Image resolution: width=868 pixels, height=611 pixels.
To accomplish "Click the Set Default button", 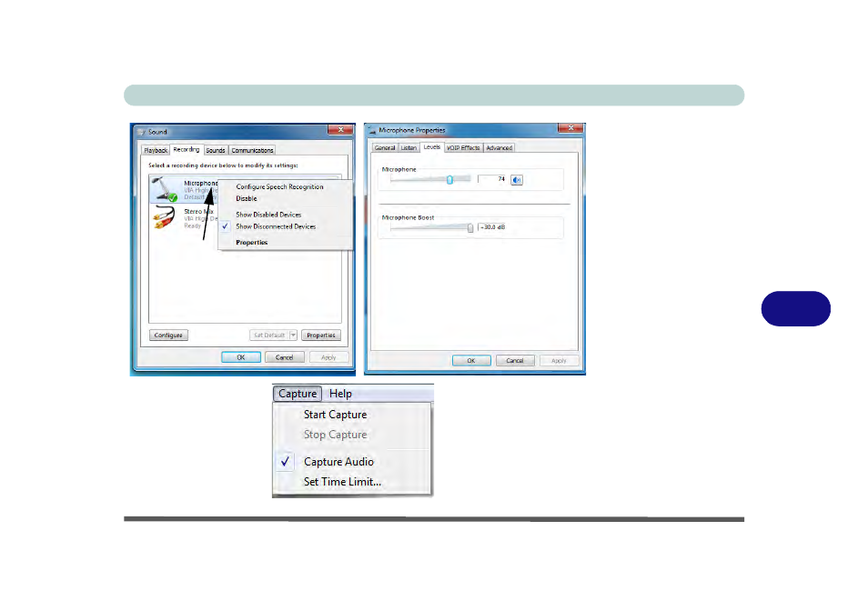I will 269,336.
